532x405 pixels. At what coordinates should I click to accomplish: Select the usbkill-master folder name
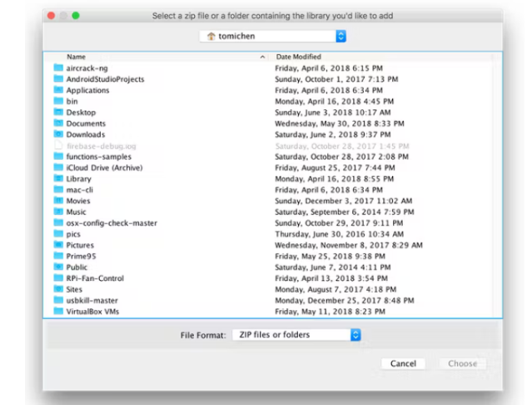click(92, 301)
